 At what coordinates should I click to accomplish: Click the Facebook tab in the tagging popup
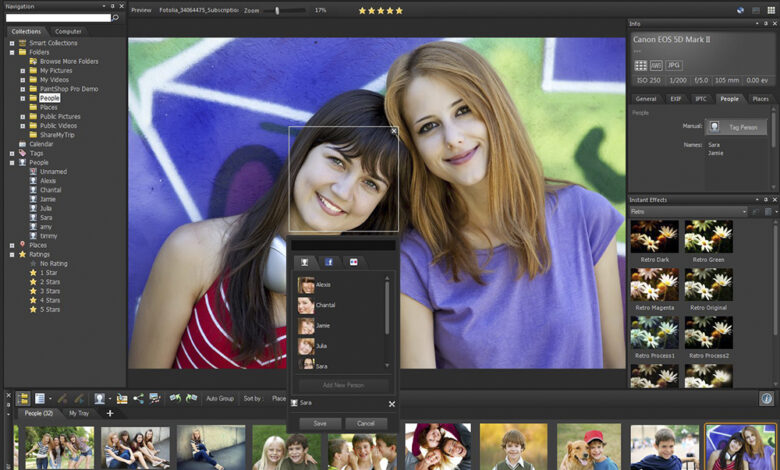point(329,262)
